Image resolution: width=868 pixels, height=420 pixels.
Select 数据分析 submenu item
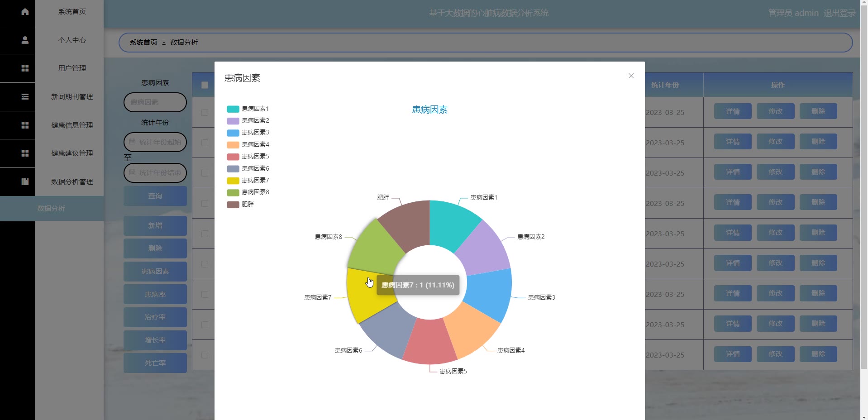52,208
